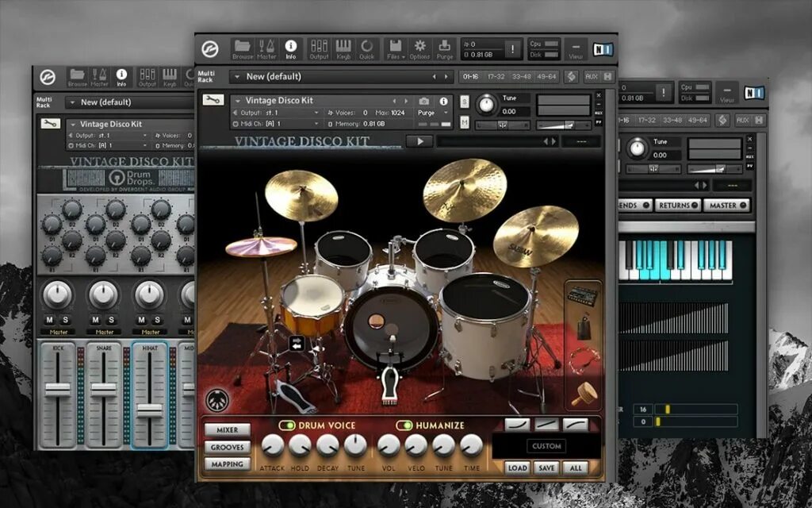This screenshot has width=812, height=508.
Task: Open the virtual keyboard with the Keyb icon
Action: (345, 46)
